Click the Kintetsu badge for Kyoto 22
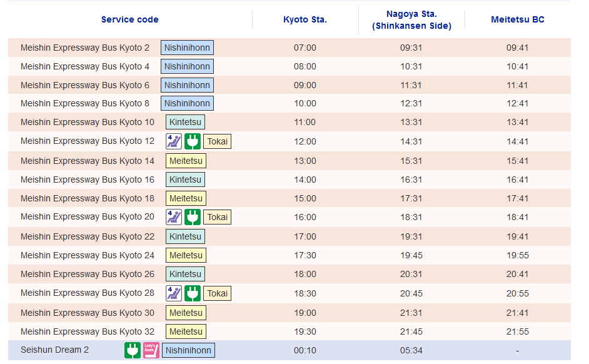The width and height of the screenshot is (589, 364). [185, 236]
